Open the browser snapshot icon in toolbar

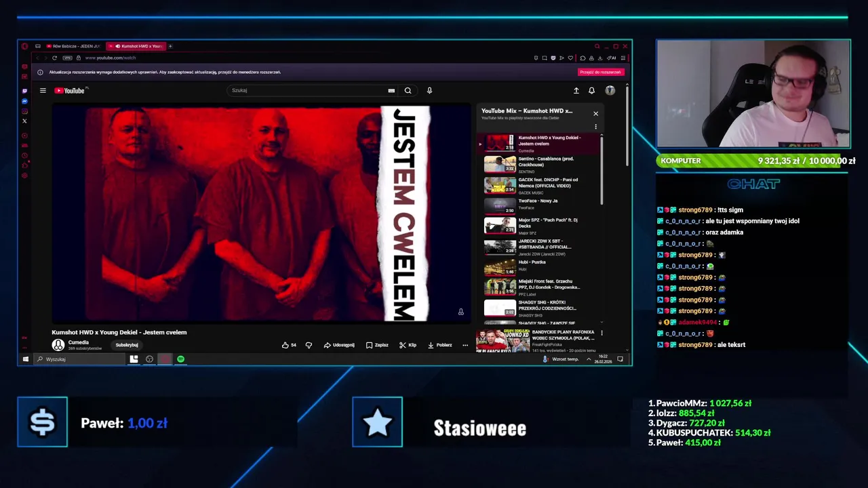545,58
